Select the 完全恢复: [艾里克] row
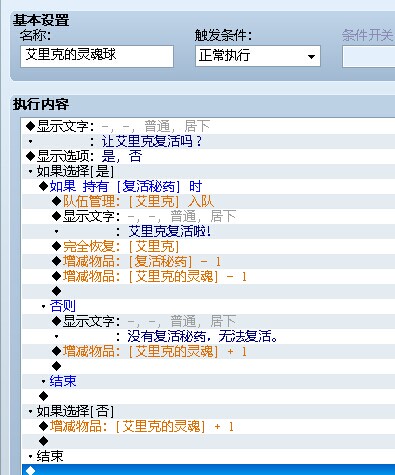 208,246
